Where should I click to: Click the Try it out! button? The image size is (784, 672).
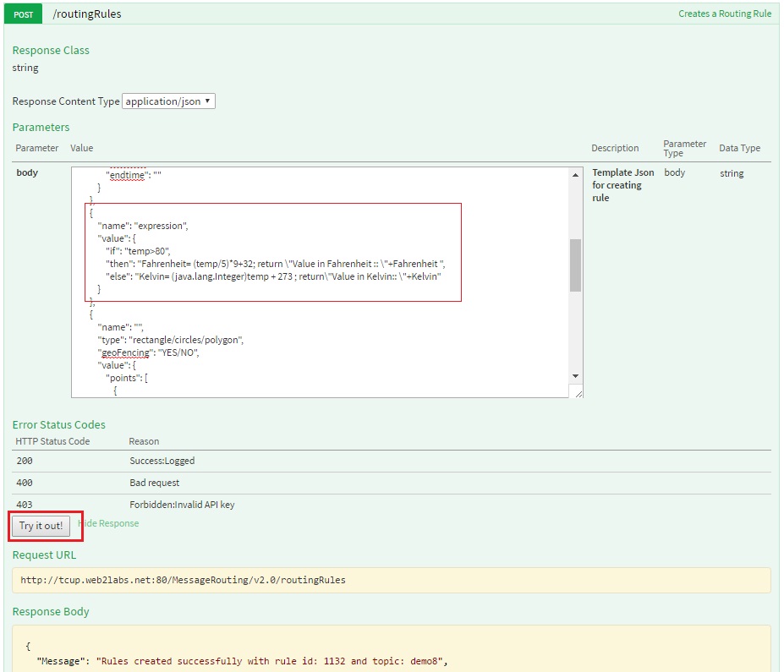[x=41, y=526]
